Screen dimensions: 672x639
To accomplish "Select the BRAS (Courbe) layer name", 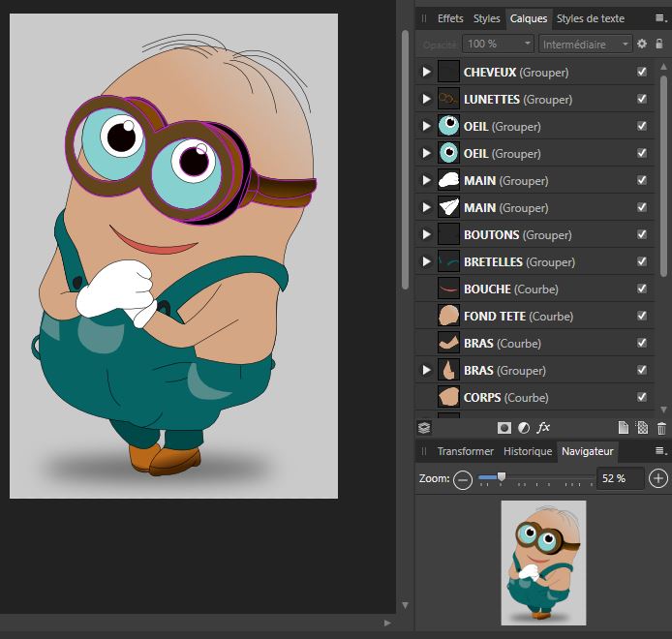I will [x=503, y=344].
